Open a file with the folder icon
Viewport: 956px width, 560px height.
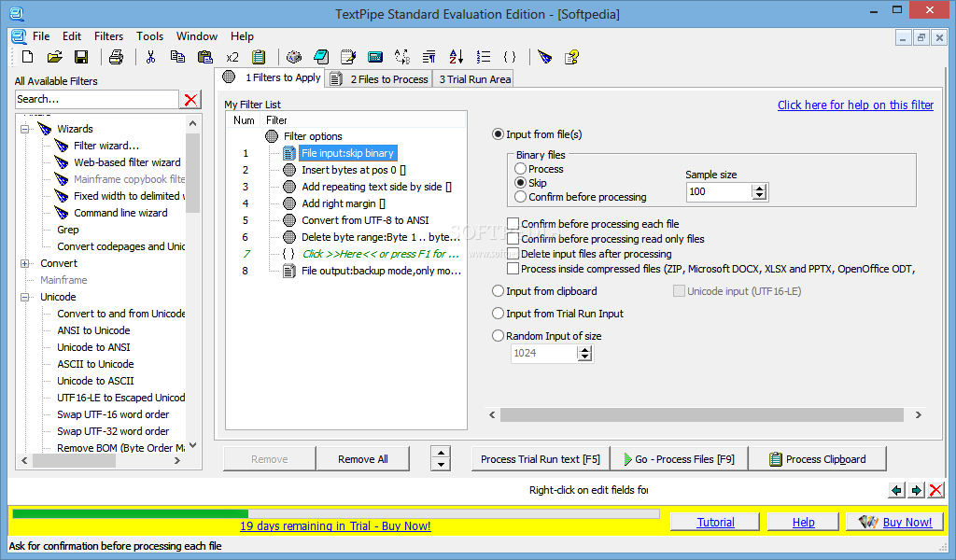(55, 57)
